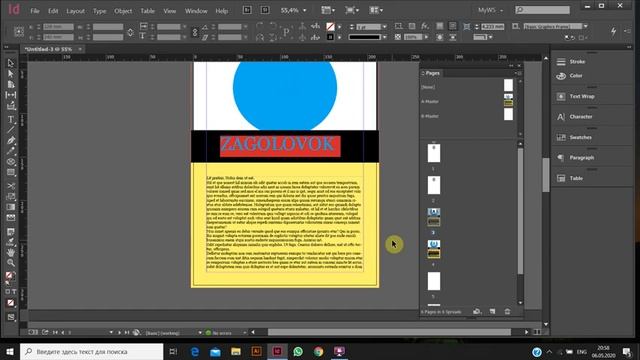Open the screen mode dropdown in top bar
This screenshot has height=360, width=640.
[x=351, y=10]
